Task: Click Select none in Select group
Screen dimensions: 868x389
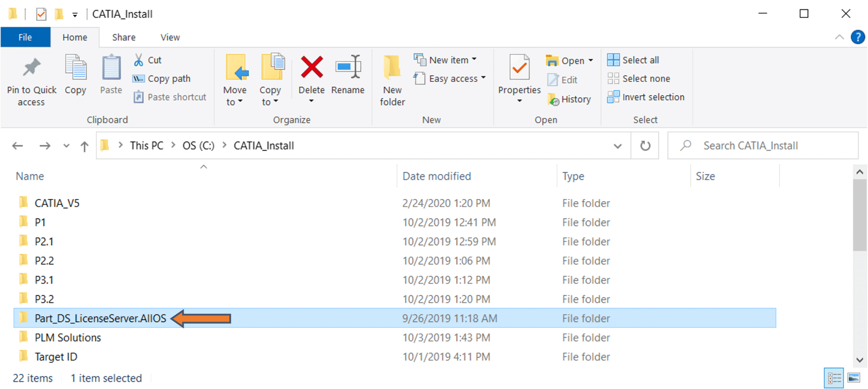Action: point(639,78)
